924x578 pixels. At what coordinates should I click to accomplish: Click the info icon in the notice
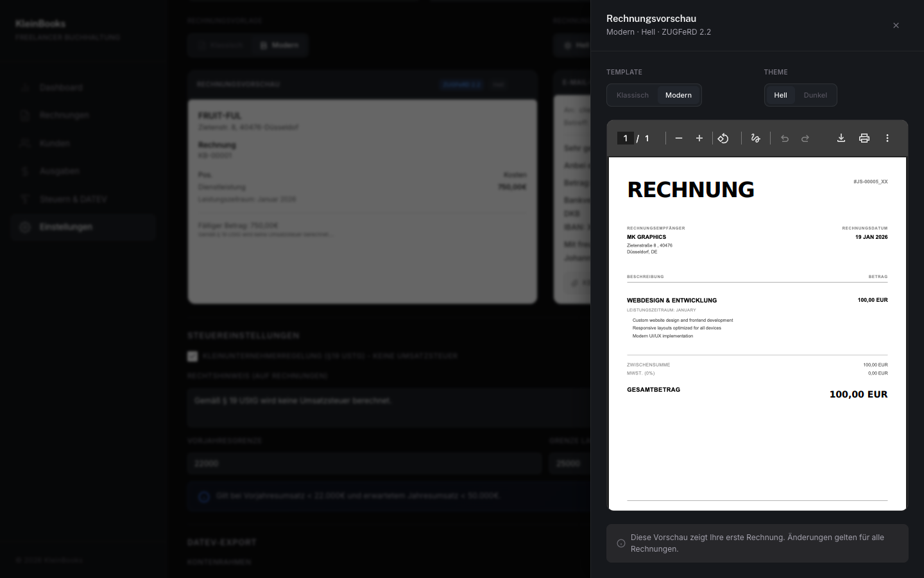[x=621, y=543]
